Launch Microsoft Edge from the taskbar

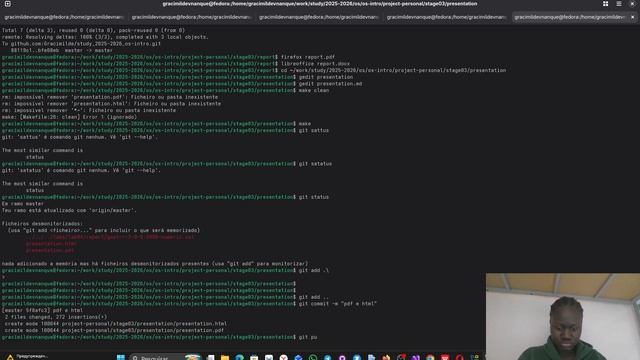240,358
